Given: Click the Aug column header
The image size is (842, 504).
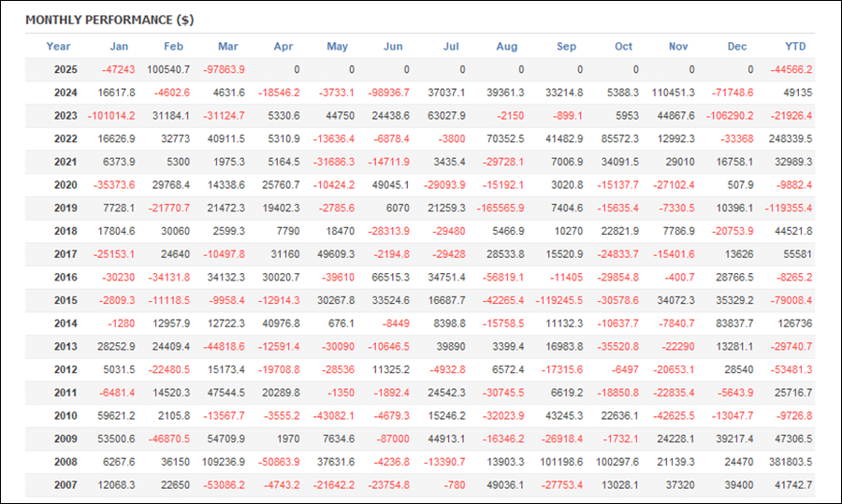Looking at the screenshot, I should pos(506,46).
